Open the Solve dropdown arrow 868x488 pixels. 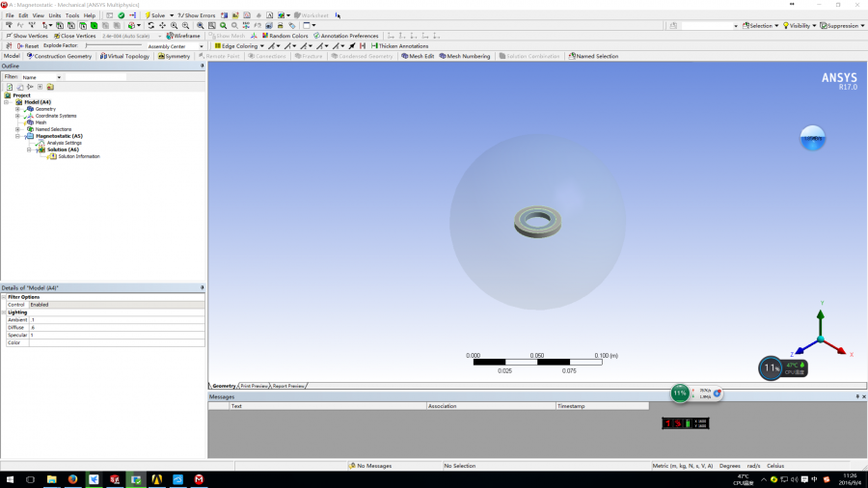[x=171, y=15]
